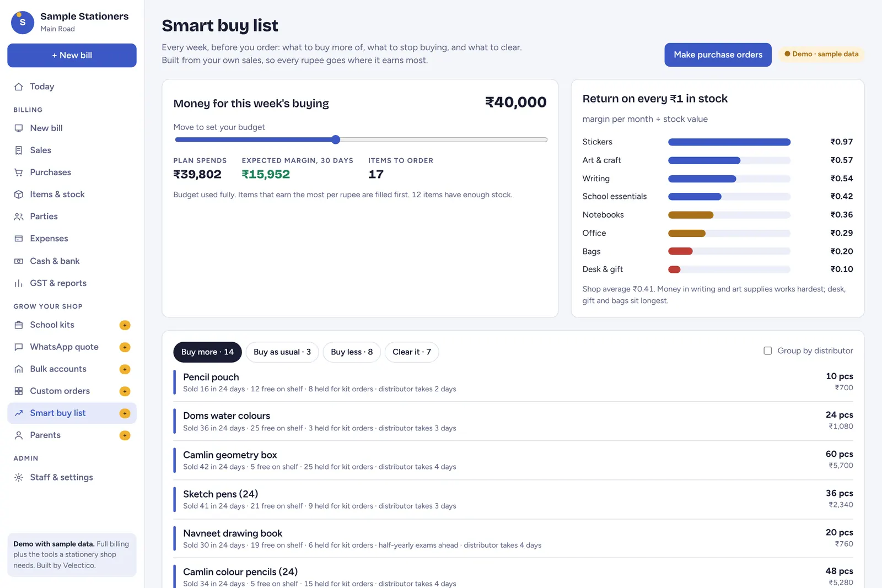Click the Pencil pouch item row
The image size is (882, 588).
coord(513,382)
